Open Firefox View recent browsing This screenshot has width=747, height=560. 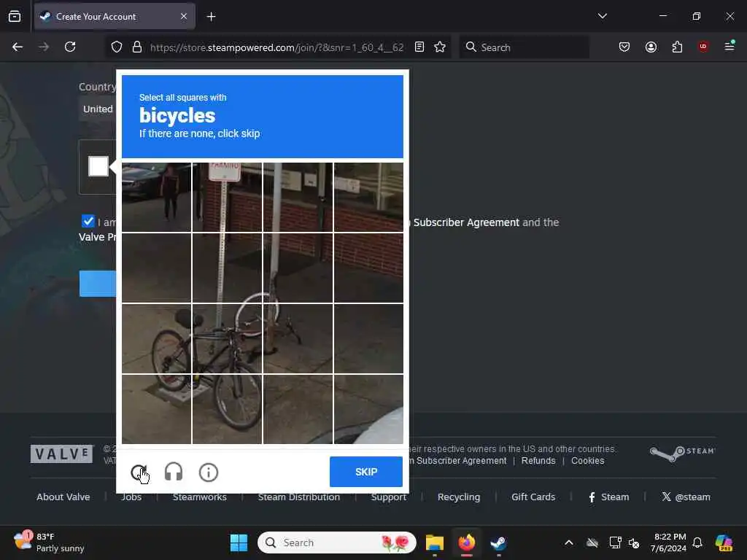coord(15,16)
